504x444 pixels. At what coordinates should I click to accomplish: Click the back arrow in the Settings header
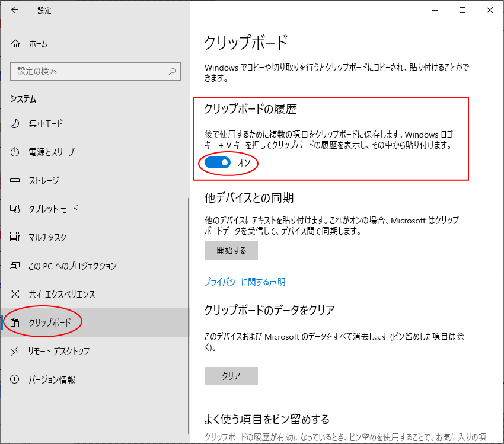point(15,10)
